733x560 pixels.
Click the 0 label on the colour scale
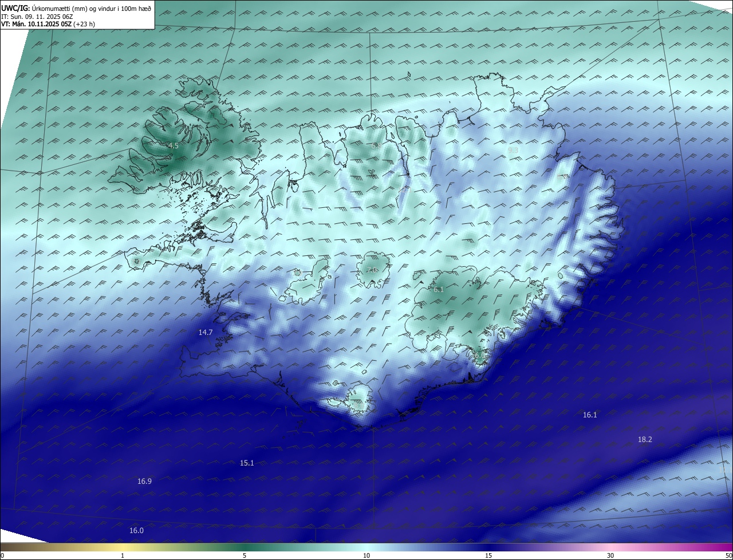(x=2, y=555)
